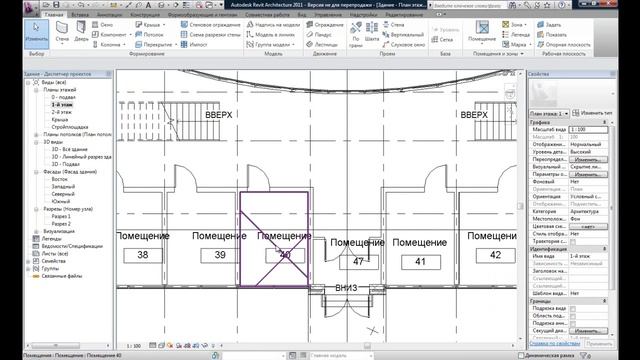Click the Показать work plane tool

coord(552,35)
